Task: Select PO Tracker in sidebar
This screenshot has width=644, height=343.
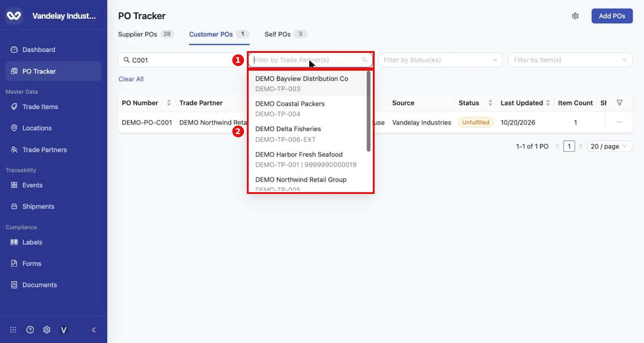Action: 53,71
